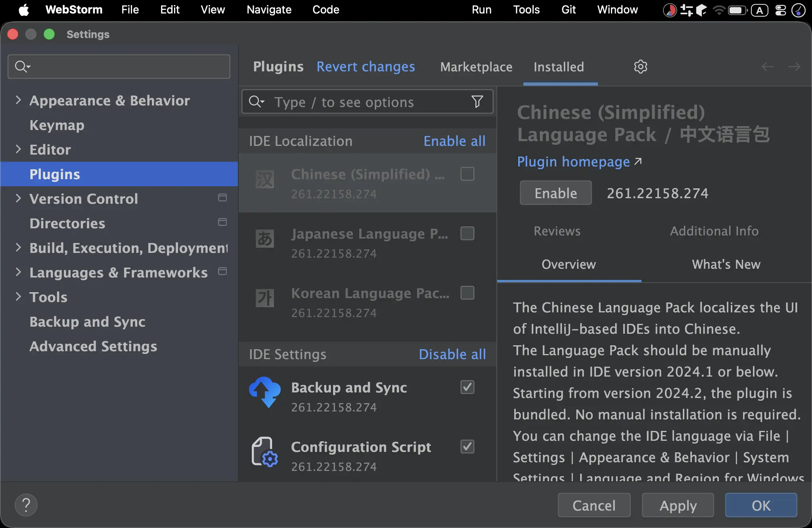The image size is (812, 528).
Task: Open the Navigate menu
Action: 269,10
